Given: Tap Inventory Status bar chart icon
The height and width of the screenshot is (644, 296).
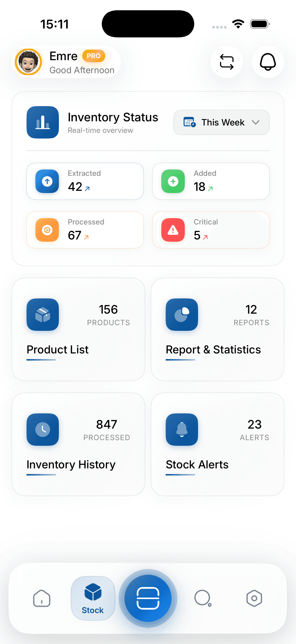Looking at the screenshot, I should click(x=43, y=122).
